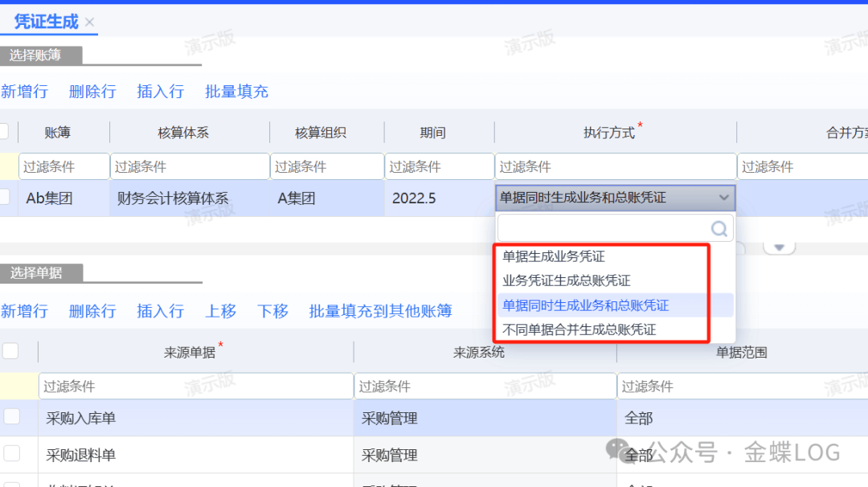This screenshot has width=868, height=487.
Task: Click the filter field under 来源系统 column
Action: pyautogui.click(x=485, y=387)
